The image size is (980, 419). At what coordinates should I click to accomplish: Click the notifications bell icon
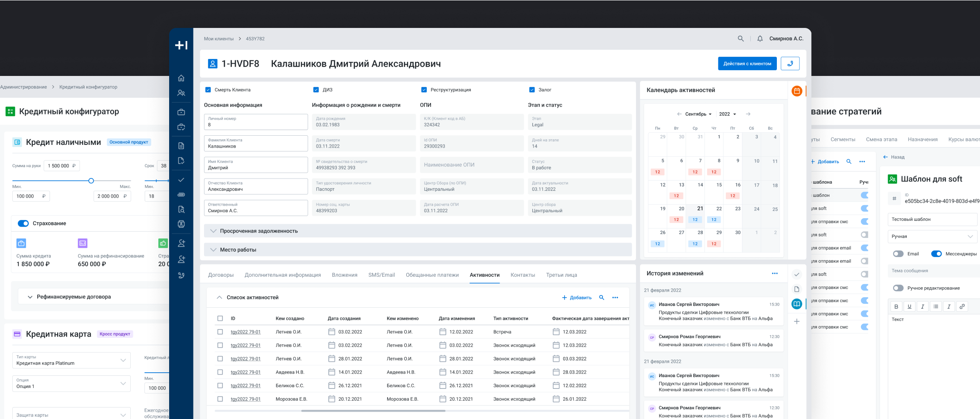[x=760, y=39]
